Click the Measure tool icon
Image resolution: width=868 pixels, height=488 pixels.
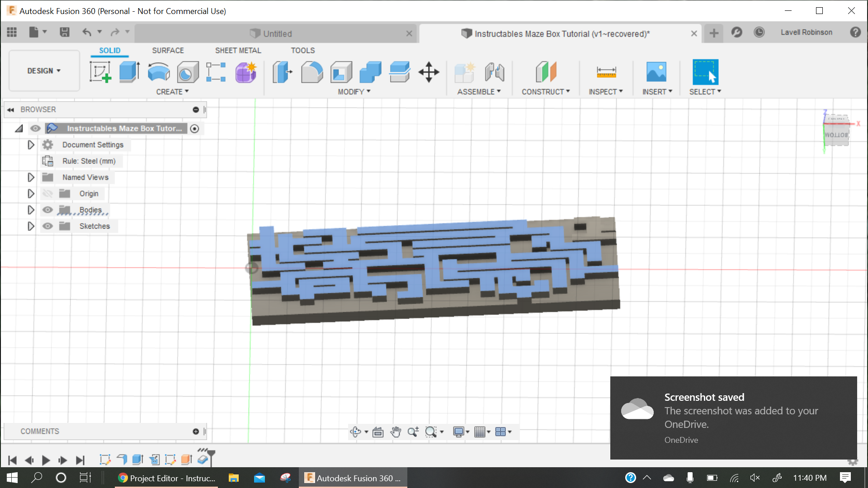coord(606,72)
